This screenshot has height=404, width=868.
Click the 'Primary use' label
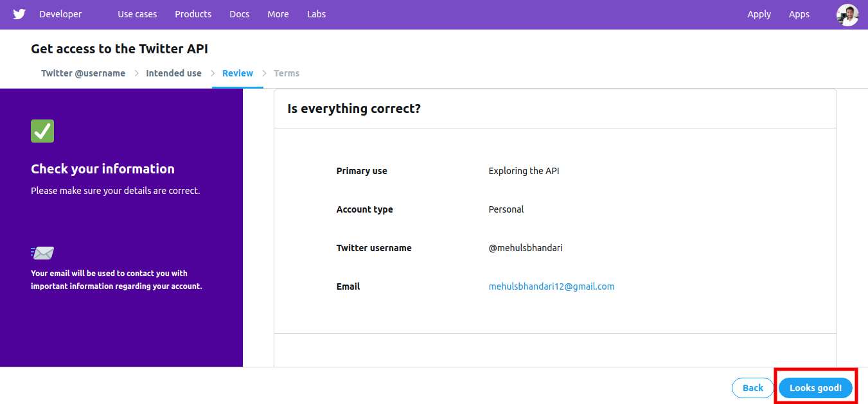coord(362,171)
